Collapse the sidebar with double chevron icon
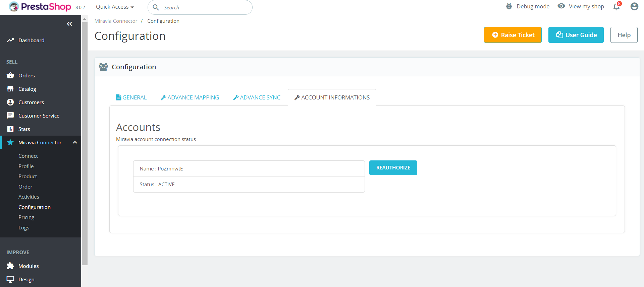 tap(69, 24)
